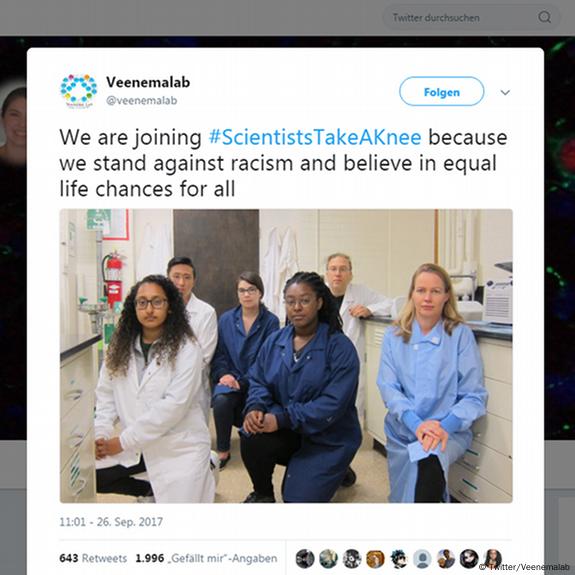
Task: Open the Veenemalab display name link
Action: tap(148, 82)
